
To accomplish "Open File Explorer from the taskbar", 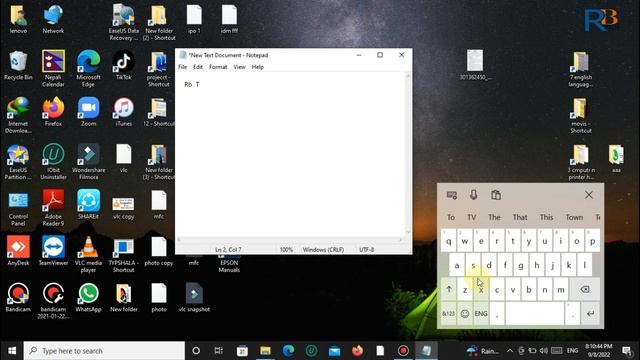I will click(x=265, y=351).
